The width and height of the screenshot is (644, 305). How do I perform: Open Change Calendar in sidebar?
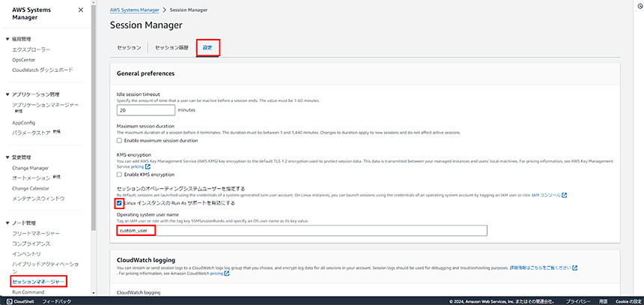(x=31, y=188)
